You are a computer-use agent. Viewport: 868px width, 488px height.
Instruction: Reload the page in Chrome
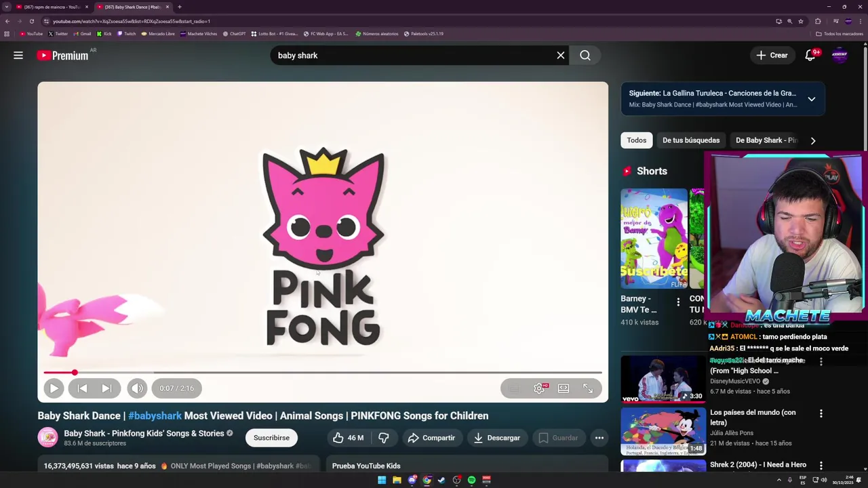[31, 21]
